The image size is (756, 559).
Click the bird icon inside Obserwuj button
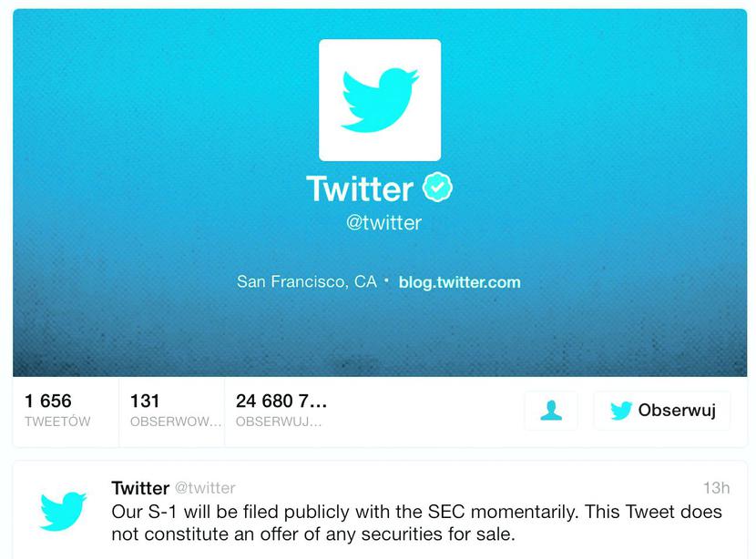[621, 411]
